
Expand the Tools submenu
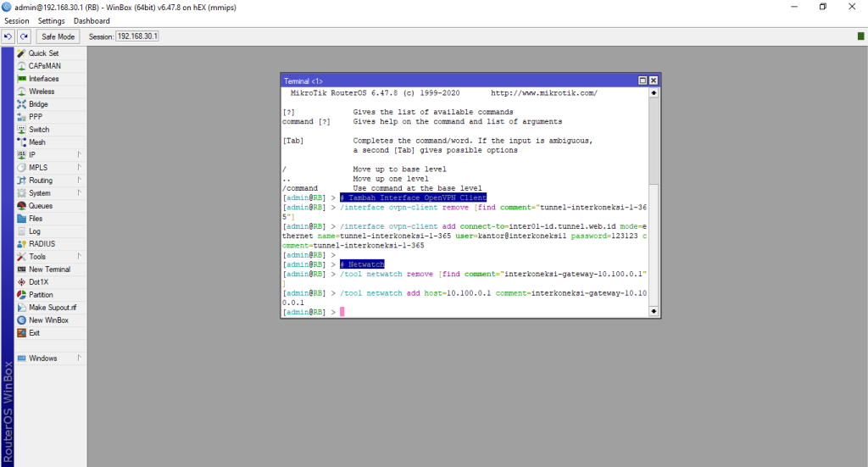[x=79, y=257]
